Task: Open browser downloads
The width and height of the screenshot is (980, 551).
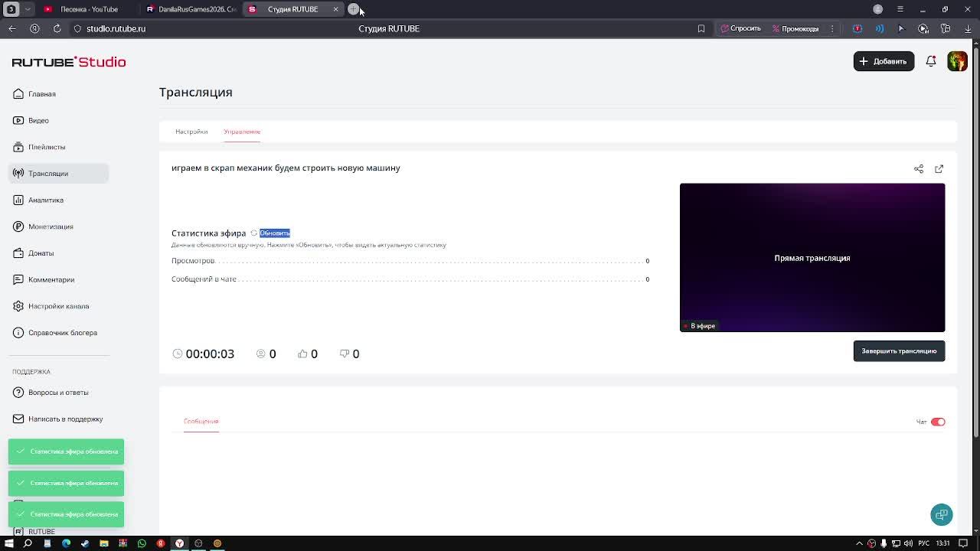Action: [968, 28]
